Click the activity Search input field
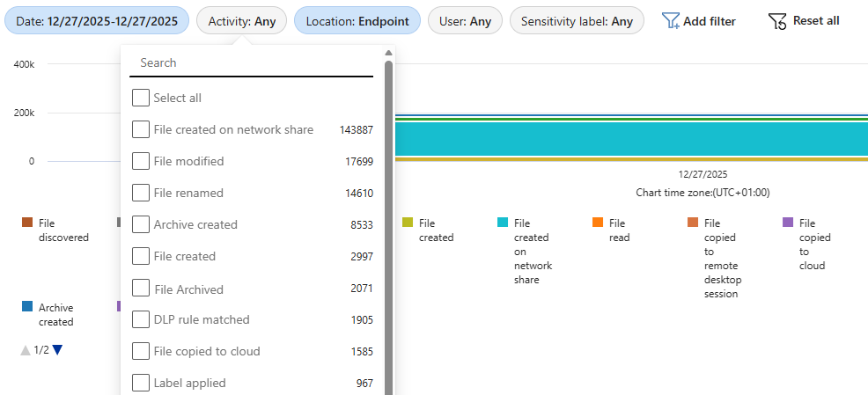 pyautogui.click(x=251, y=62)
